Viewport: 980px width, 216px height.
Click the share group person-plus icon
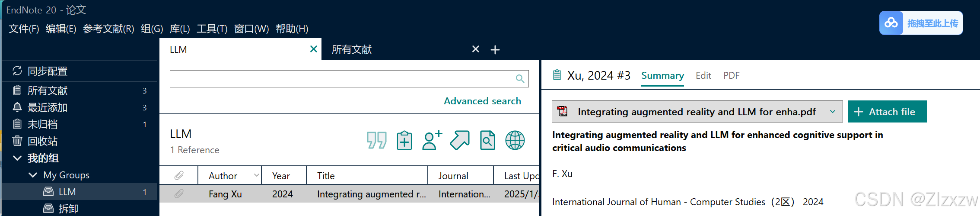tap(432, 140)
